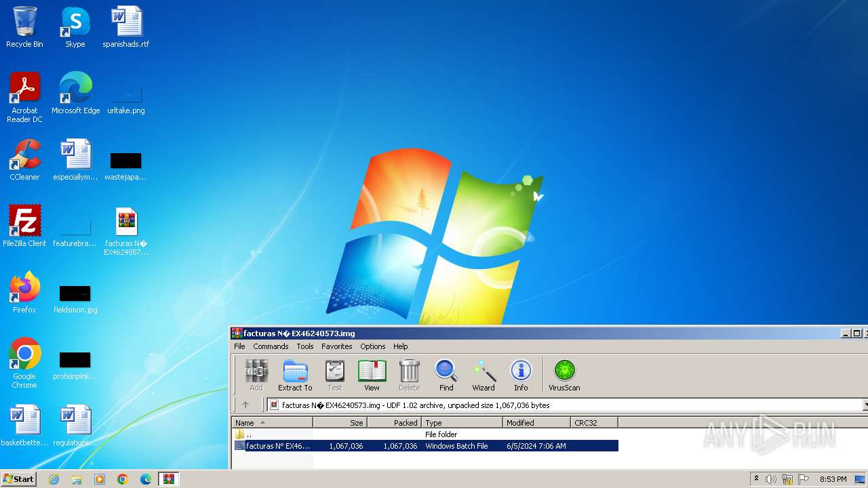Image resolution: width=868 pixels, height=488 pixels.
Task: Click the VirusScan toolbar icon
Action: tap(564, 375)
